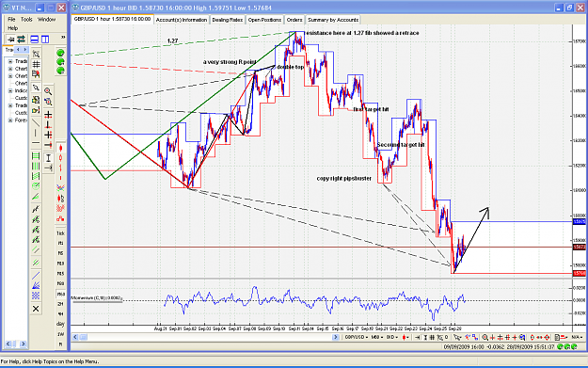Click the Momentum (C,10) indicator label
588x368 pixels.
96,297
